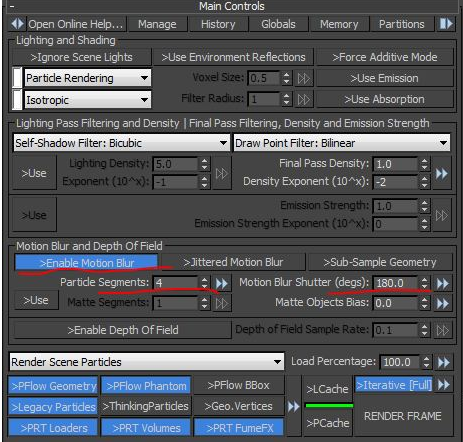Click the arrows icon beside Emission Strength
The width and height of the screenshot is (463, 442).
tap(442, 215)
